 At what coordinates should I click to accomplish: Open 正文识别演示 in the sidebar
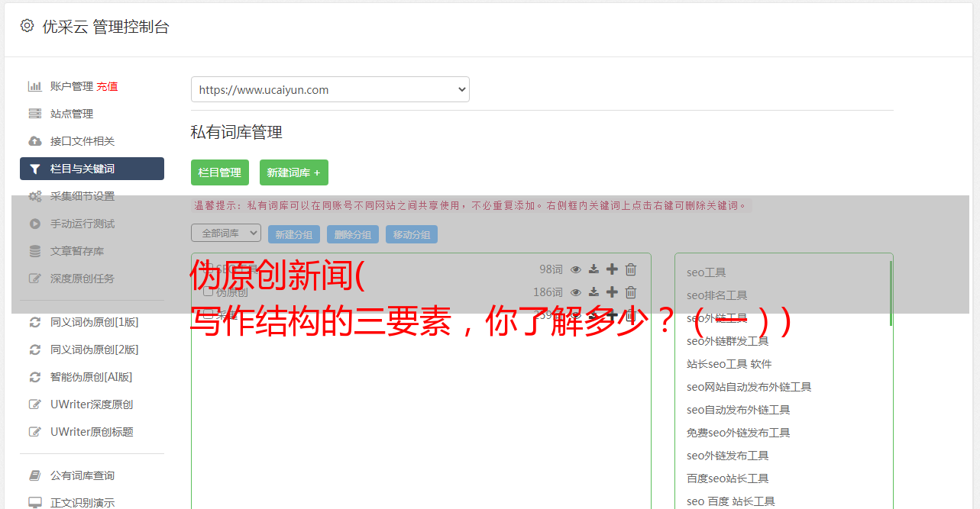pyautogui.click(x=82, y=503)
